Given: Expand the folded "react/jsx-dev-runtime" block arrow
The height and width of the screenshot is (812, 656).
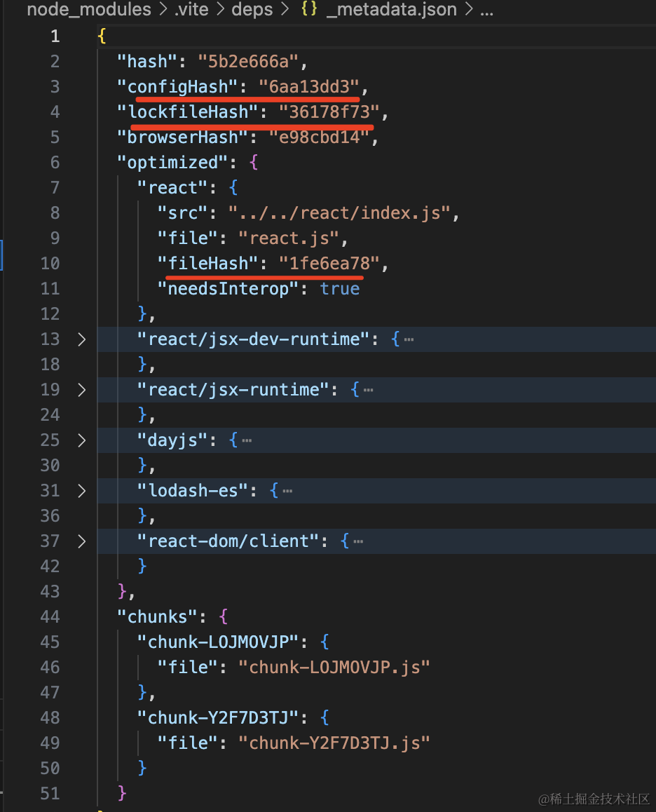Looking at the screenshot, I should (x=81, y=339).
